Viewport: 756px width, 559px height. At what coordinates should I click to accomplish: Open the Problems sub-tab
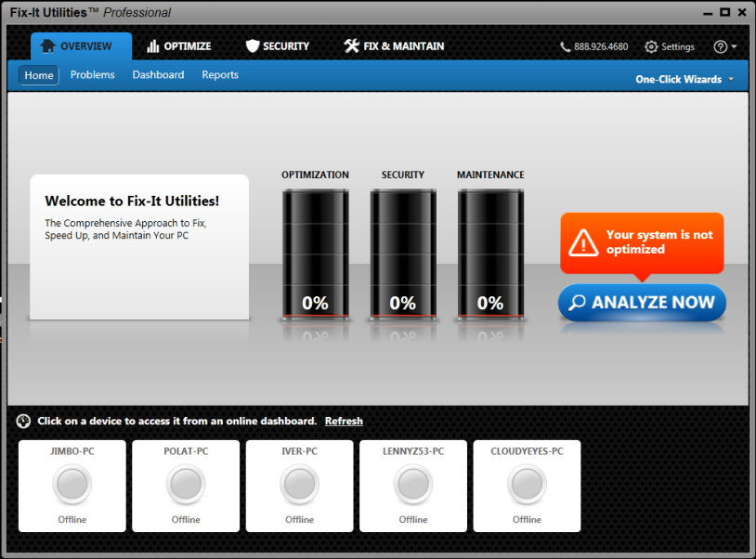(93, 74)
